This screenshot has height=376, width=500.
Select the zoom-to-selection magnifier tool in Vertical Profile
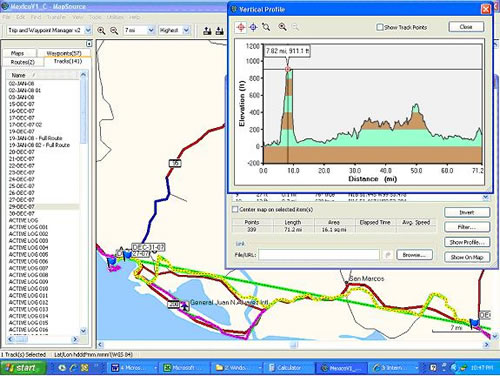pyautogui.click(x=266, y=27)
